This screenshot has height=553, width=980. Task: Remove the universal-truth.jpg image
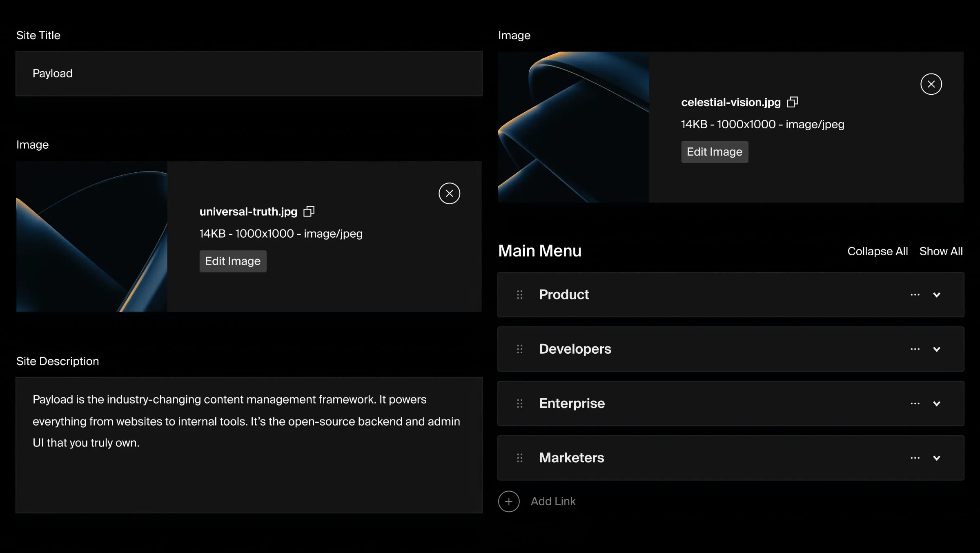click(x=449, y=193)
